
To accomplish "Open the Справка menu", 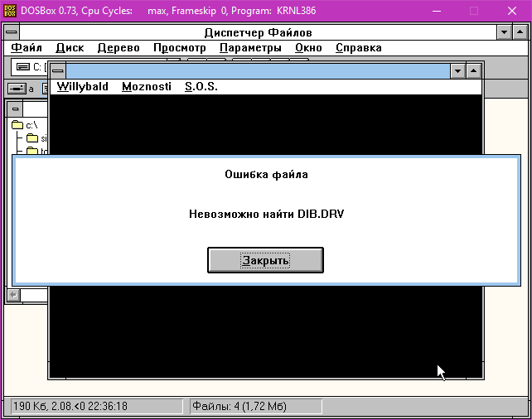I will [359, 48].
